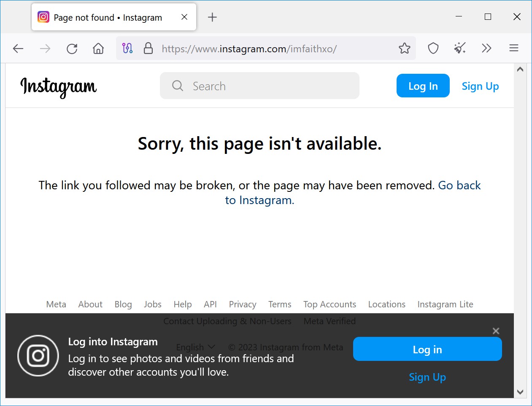This screenshot has height=406, width=532.
Task: View site security padlock info
Action: click(x=148, y=48)
